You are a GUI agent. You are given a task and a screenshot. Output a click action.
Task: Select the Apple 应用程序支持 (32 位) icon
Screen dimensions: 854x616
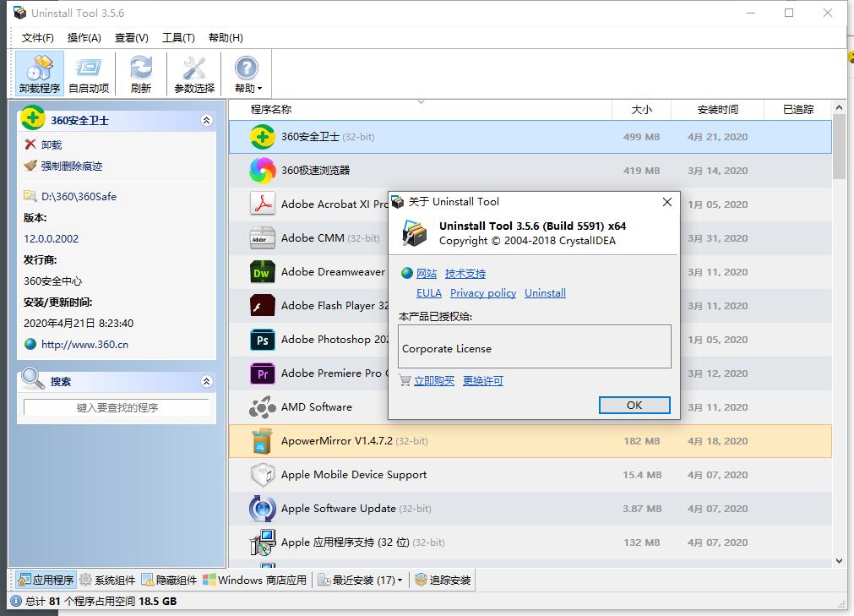tap(262, 542)
